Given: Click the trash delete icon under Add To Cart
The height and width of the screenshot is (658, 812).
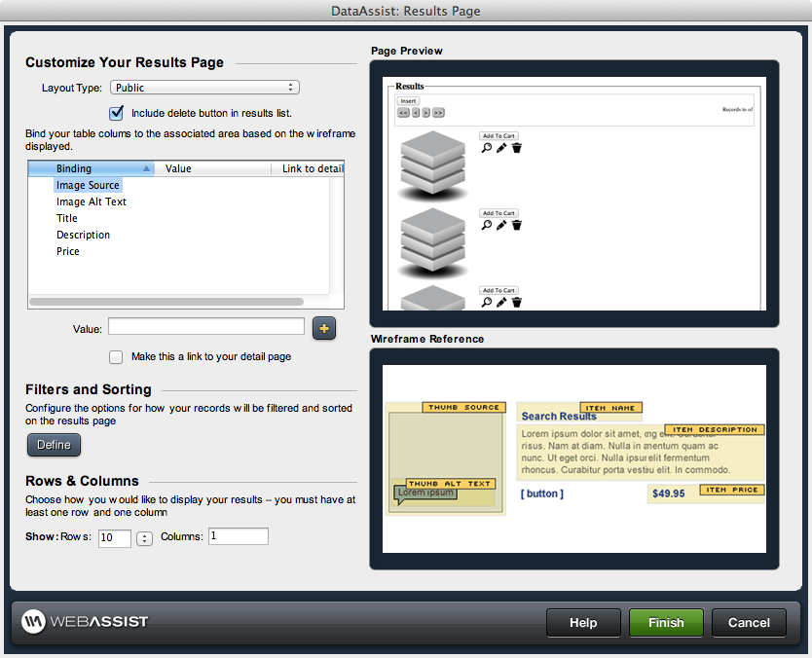Looking at the screenshot, I should [x=516, y=146].
